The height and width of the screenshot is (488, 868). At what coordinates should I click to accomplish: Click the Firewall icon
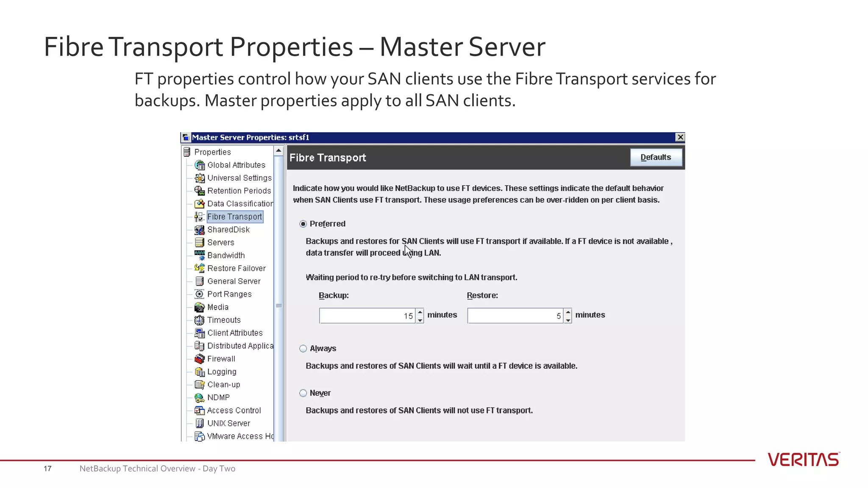(x=200, y=359)
